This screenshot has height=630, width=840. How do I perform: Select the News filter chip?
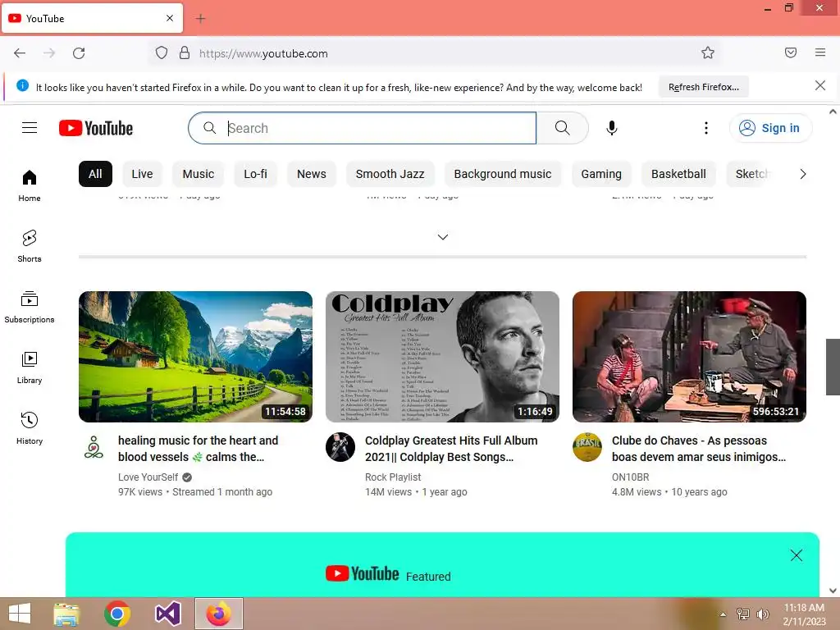(311, 174)
